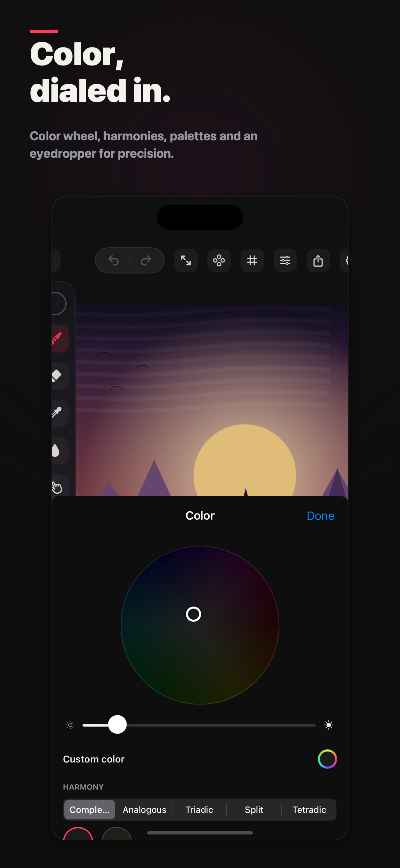Image resolution: width=400 pixels, height=868 pixels.
Task: Tap the diagonal expand arrows icon
Action: point(186,260)
